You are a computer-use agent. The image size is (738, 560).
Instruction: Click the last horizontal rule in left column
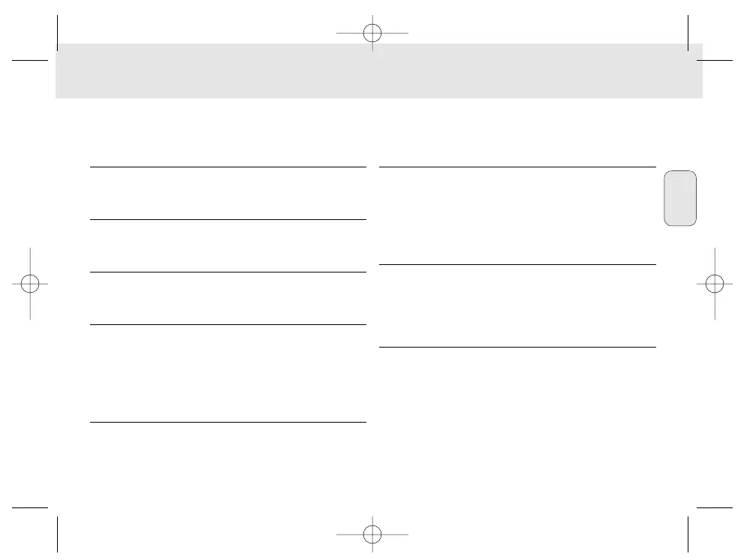point(227,423)
